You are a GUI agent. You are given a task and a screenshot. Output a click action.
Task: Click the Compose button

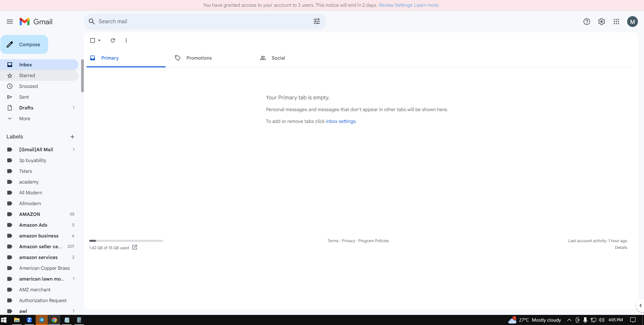point(24,44)
